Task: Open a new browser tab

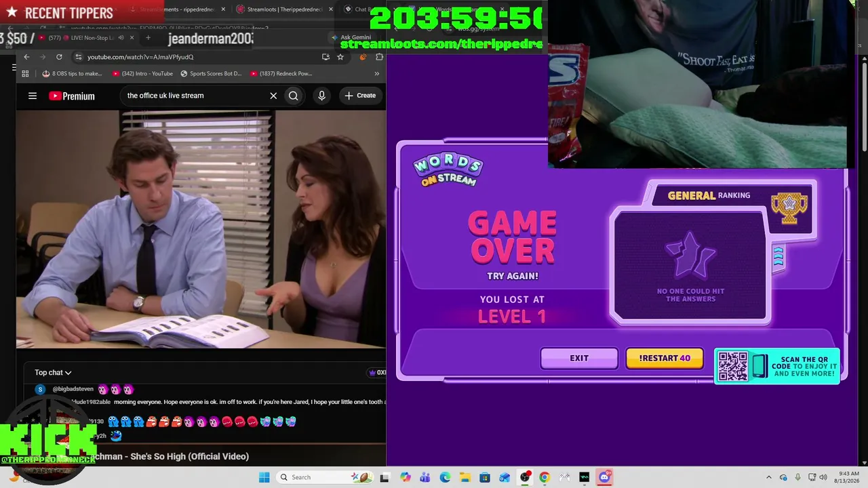Action: coord(148,38)
